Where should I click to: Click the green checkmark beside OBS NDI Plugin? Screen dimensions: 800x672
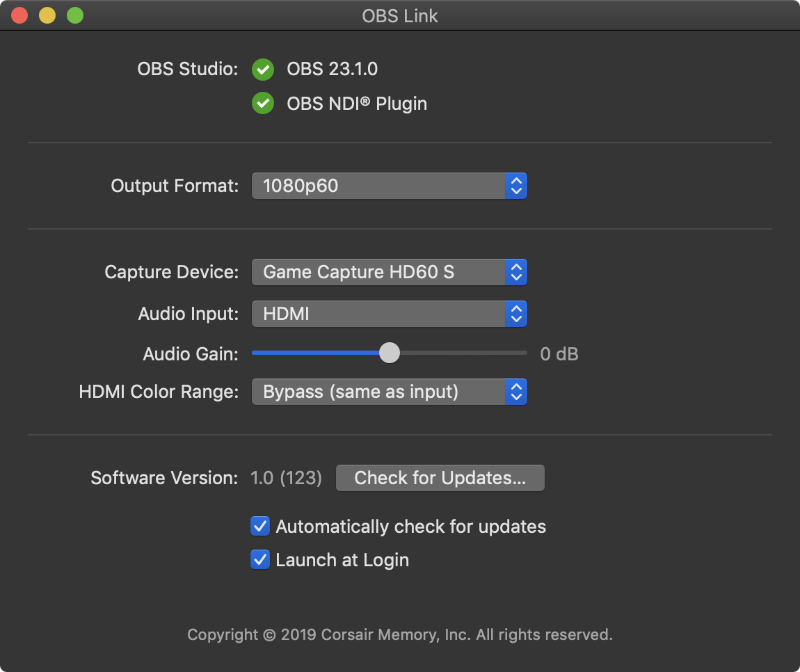pos(263,104)
